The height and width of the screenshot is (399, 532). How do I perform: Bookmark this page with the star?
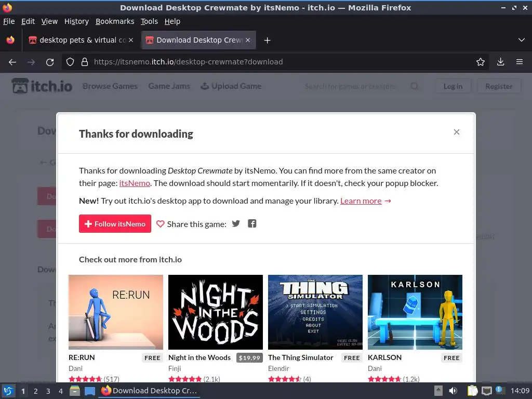point(480,62)
